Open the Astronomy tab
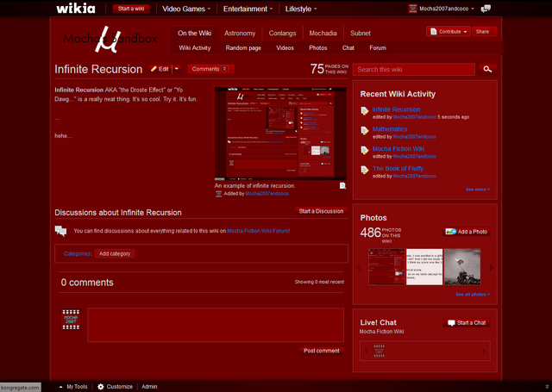Image resolution: width=552 pixels, height=392 pixels. point(240,33)
